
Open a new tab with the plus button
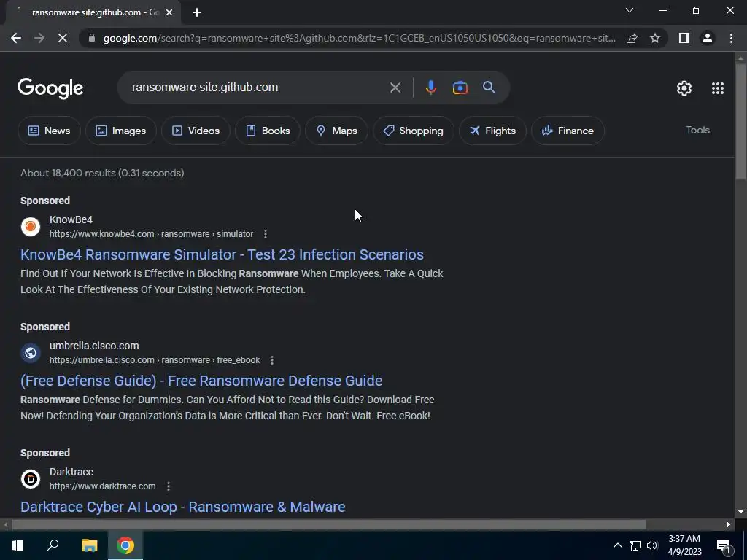pos(197,12)
